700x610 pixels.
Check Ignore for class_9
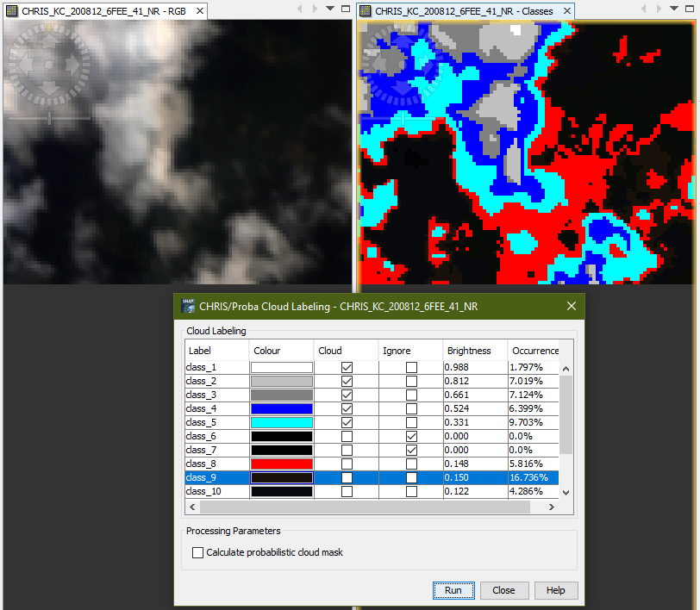[411, 477]
